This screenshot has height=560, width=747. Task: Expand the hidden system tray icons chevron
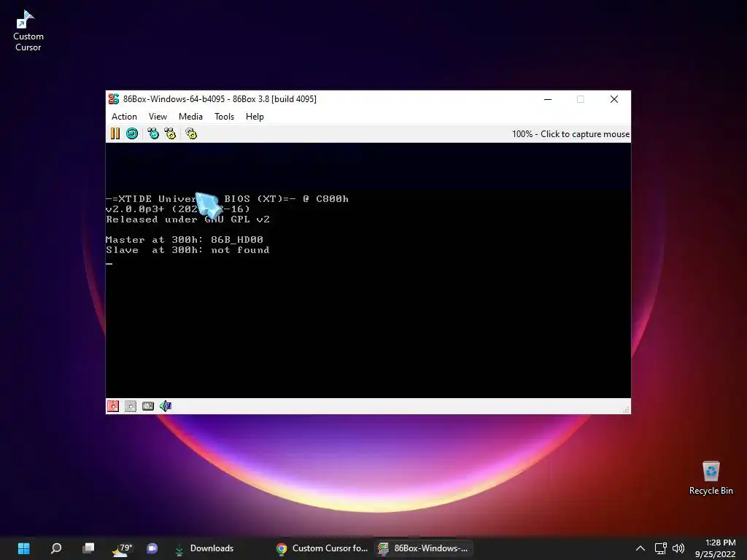point(640,548)
